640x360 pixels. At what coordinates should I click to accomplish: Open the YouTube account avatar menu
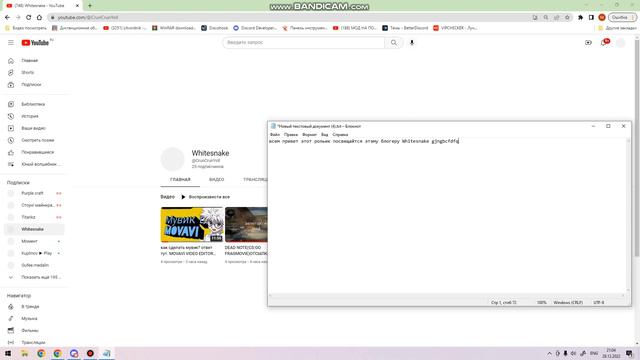(x=620, y=42)
